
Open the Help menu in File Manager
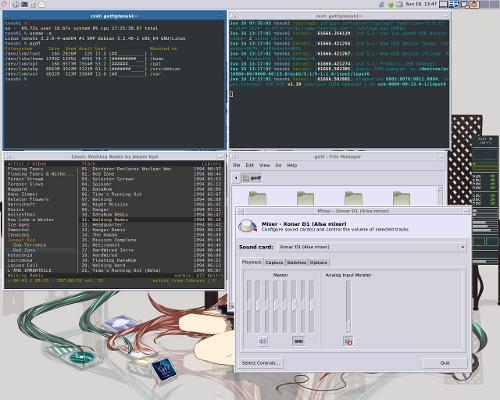pos(292,165)
